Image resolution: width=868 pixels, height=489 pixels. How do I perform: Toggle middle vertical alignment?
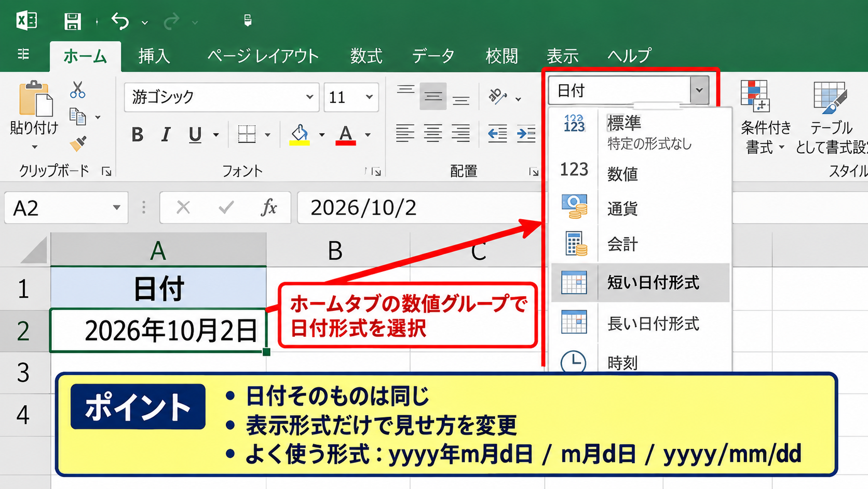[x=433, y=96]
